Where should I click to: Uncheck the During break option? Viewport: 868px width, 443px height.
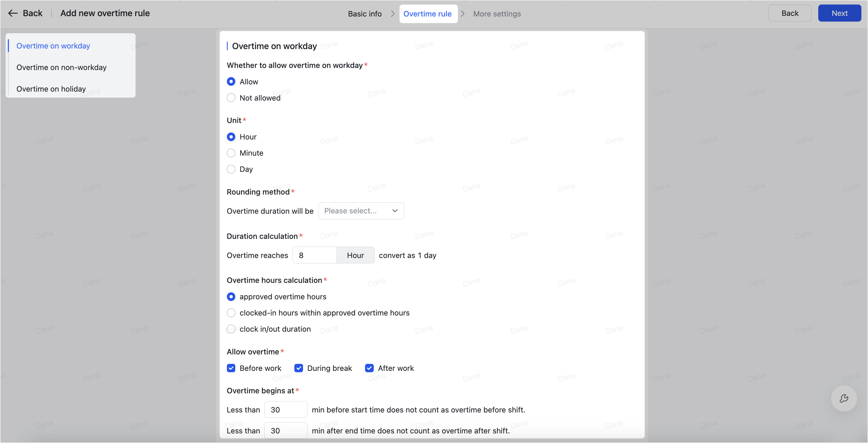[299, 368]
